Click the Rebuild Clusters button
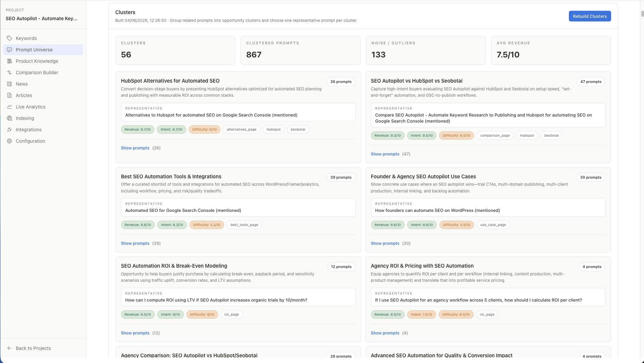Image resolution: width=644 pixels, height=363 pixels. (590, 16)
